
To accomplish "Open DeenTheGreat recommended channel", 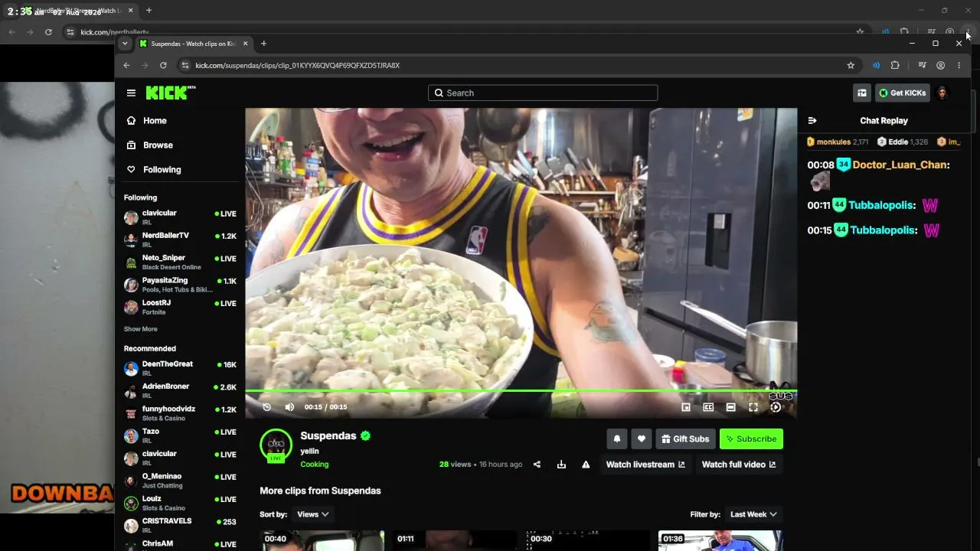I will pyautogui.click(x=180, y=368).
